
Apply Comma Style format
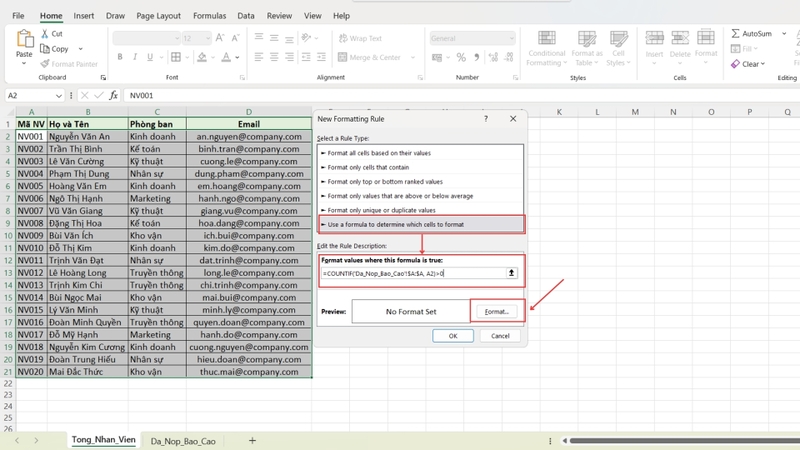pos(477,57)
